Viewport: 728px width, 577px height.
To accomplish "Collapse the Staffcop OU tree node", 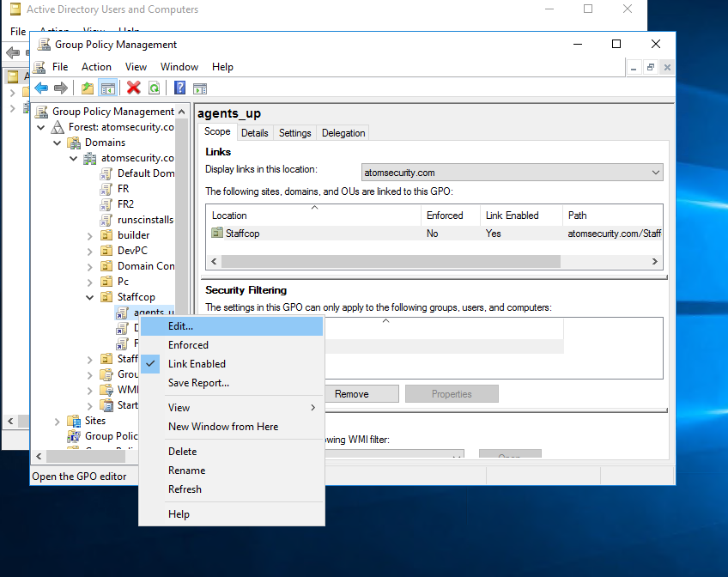I will pos(90,297).
